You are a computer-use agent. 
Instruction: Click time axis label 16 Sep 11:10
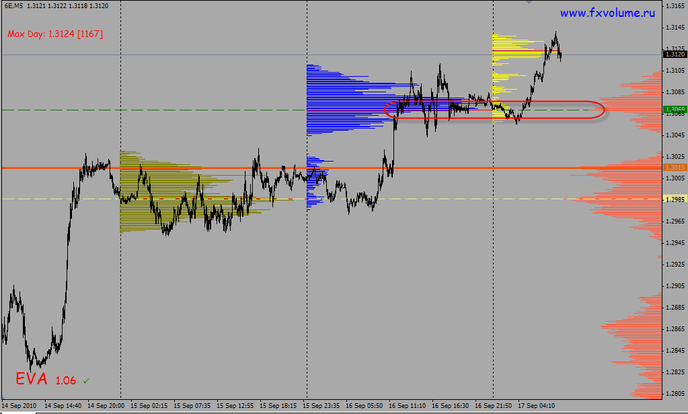[407, 406]
